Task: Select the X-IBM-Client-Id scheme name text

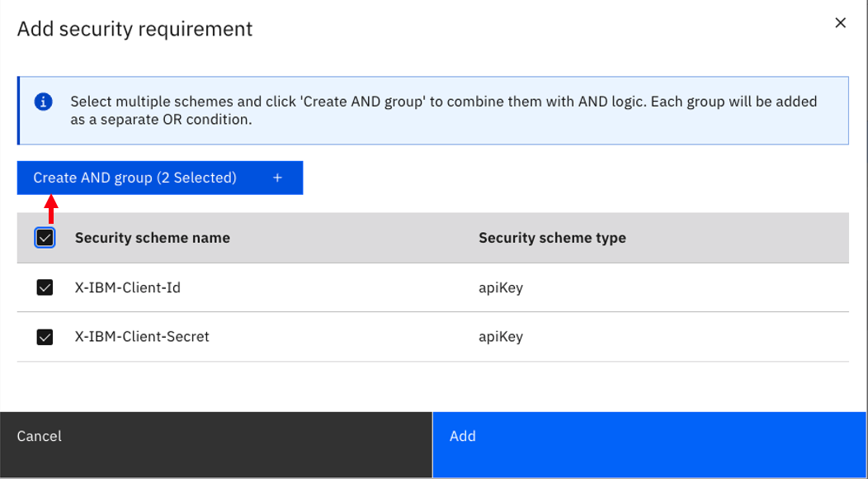Action: (128, 287)
